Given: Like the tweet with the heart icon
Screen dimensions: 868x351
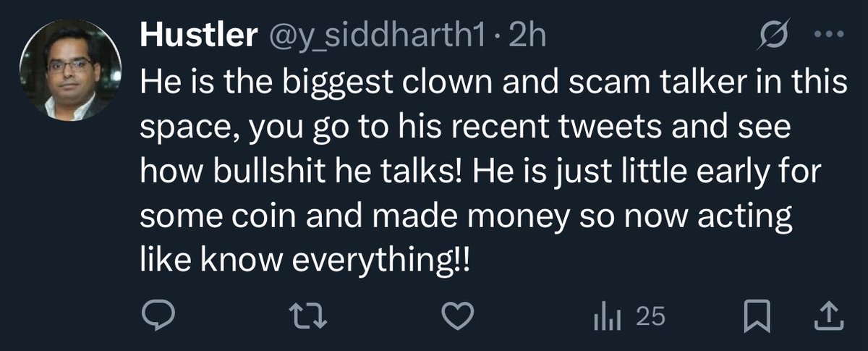Looking at the screenshot, I should (x=458, y=316).
